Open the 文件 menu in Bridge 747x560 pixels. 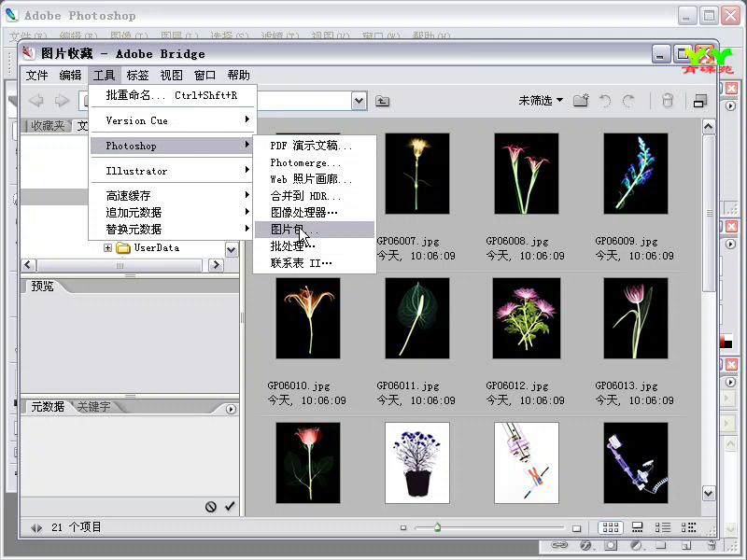(36, 76)
